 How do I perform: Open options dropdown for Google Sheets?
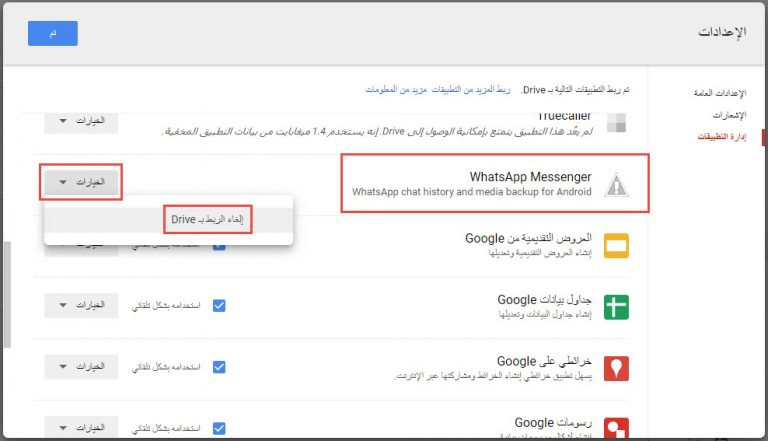click(x=81, y=305)
